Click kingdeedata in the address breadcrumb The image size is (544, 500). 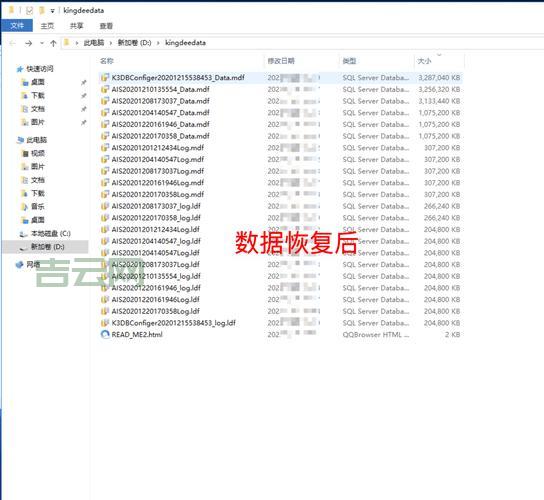[185, 43]
